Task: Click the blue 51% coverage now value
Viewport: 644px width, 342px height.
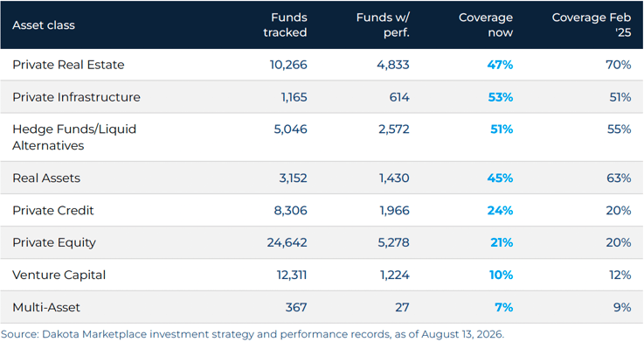Action: 502,129
